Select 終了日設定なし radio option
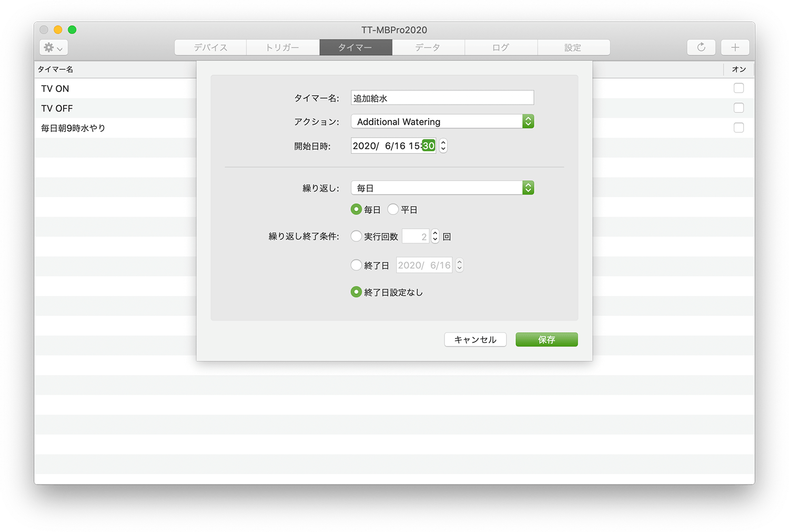Screen dimensions: 789x532 click(x=356, y=292)
